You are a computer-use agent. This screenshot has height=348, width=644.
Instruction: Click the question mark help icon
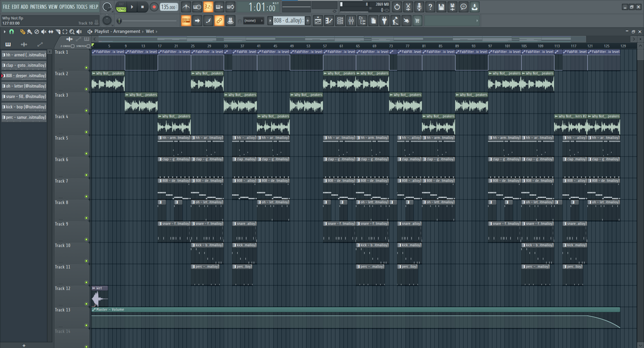click(x=430, y=7)
